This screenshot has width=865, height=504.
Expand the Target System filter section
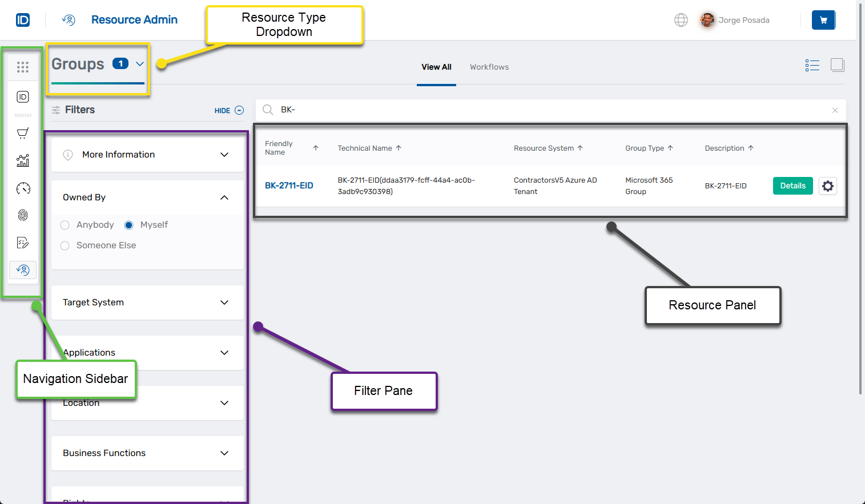tap(224, 303)
